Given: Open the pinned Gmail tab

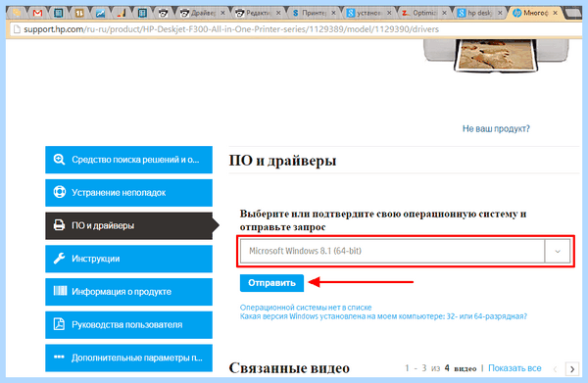Looking at the screenshot, I should coord(37,13).
